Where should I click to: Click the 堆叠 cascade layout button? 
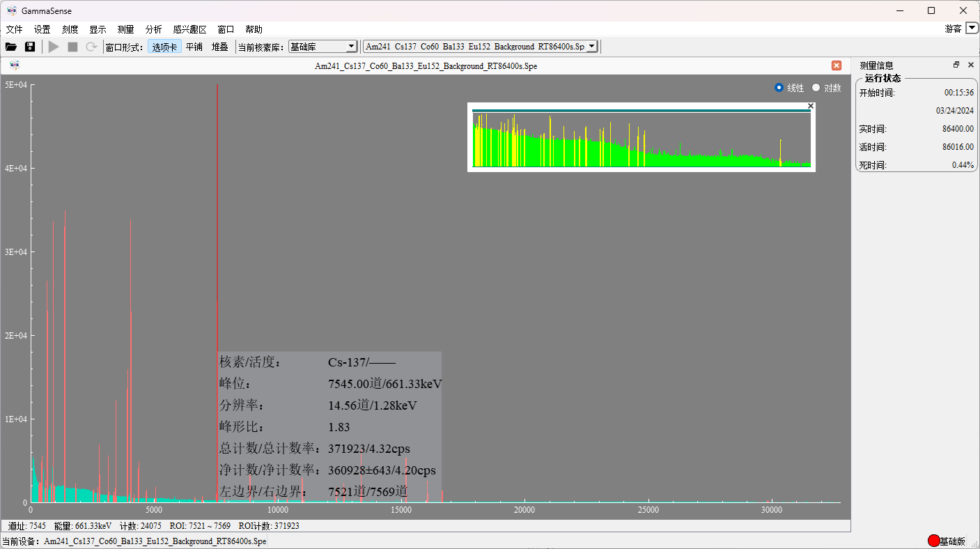point(220,47)
